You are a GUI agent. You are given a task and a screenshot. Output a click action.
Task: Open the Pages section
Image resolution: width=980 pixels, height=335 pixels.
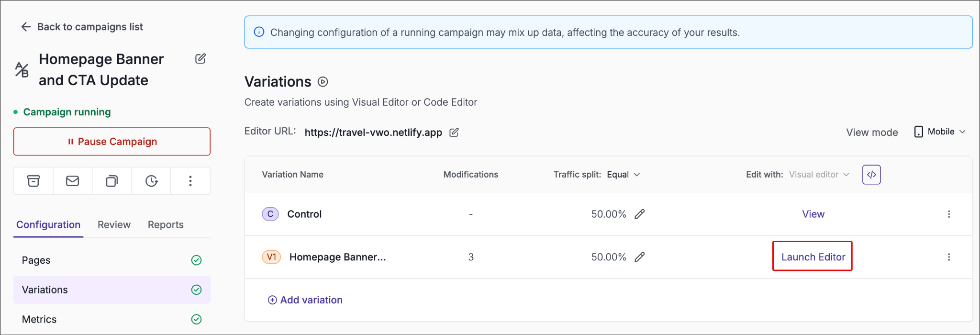click(x=112, y=260)
